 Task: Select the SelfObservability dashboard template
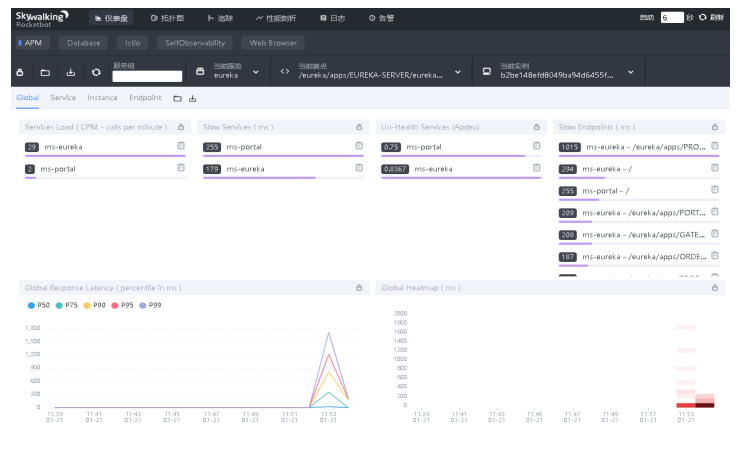click(x=195, y=43)
